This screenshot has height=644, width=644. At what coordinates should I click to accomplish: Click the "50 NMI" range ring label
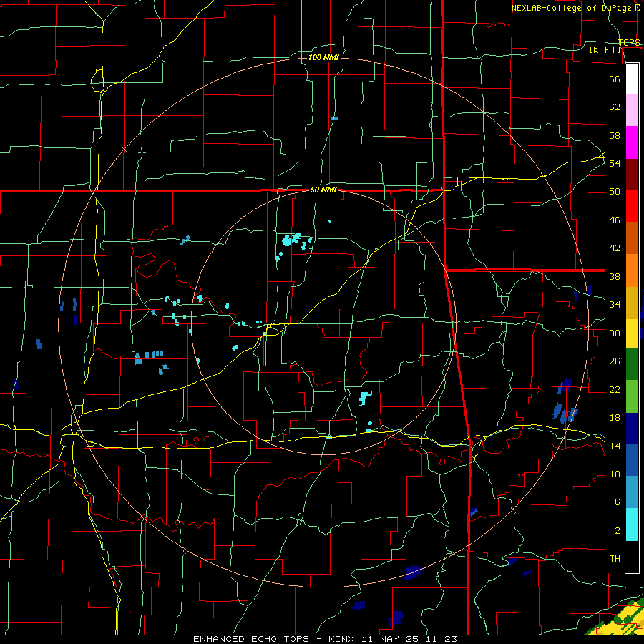(x=323, y=190)
